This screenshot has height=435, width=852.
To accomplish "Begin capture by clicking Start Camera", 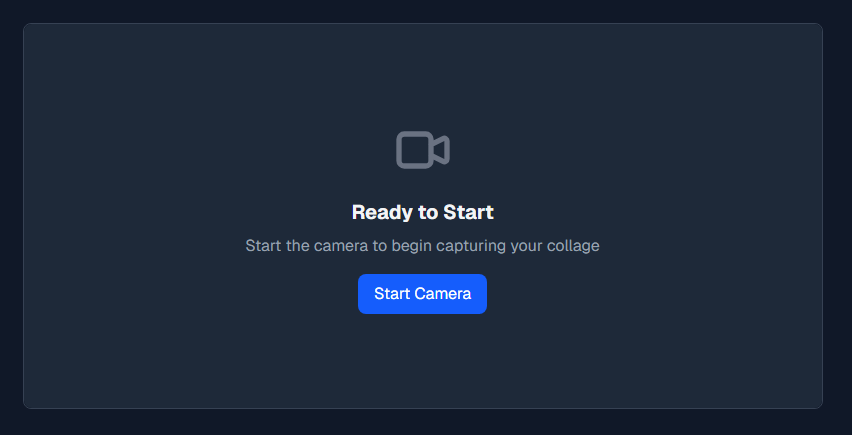I will (x=422, y=294).
